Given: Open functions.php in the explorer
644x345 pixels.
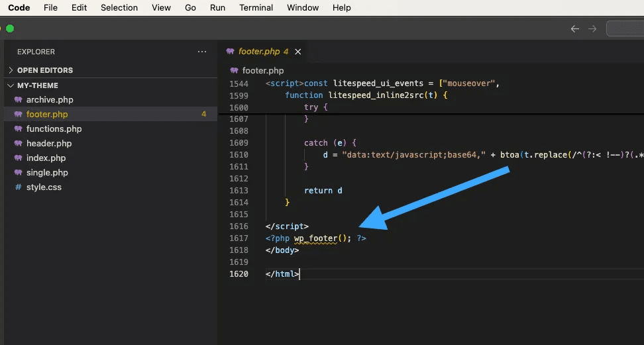Looking at the screenshot, I should click(54, 129).
